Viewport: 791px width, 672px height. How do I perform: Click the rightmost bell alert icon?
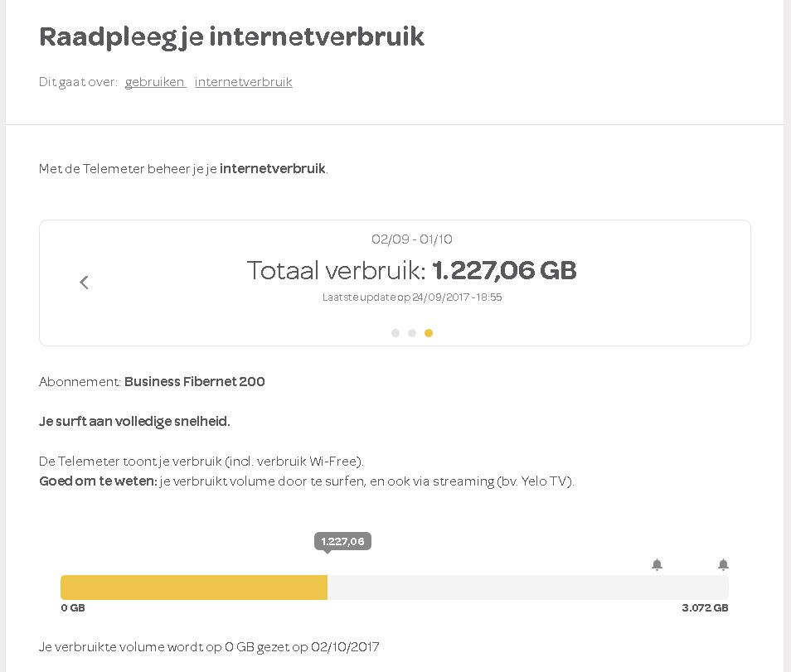tap(723, 565)
